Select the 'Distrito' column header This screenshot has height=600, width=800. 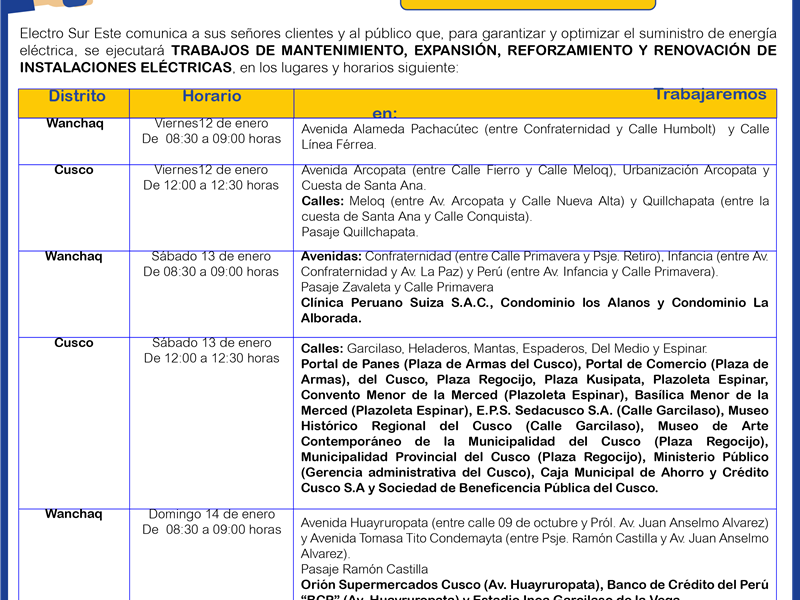(x=77, y=97)
